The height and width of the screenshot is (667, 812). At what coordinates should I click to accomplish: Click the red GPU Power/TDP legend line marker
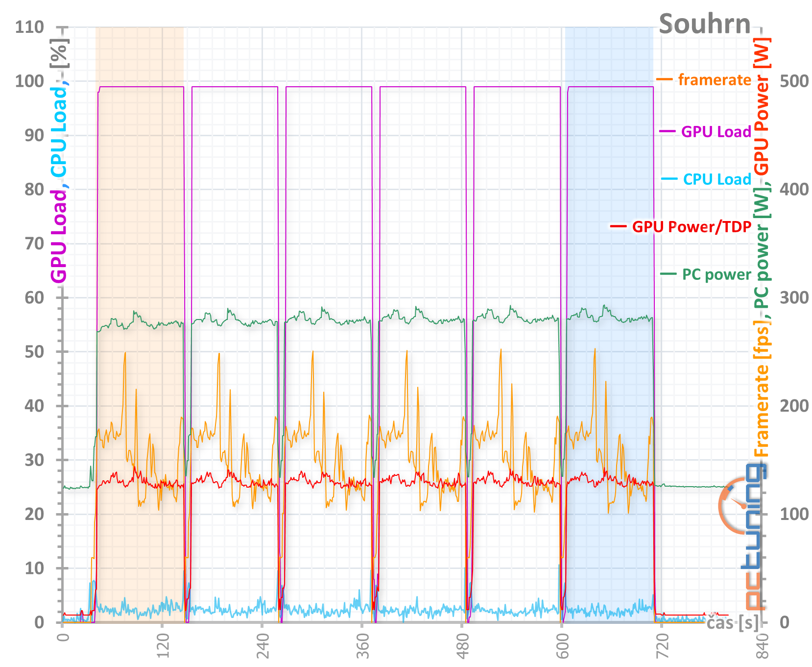pyautogui.click(x=619, y=226)
